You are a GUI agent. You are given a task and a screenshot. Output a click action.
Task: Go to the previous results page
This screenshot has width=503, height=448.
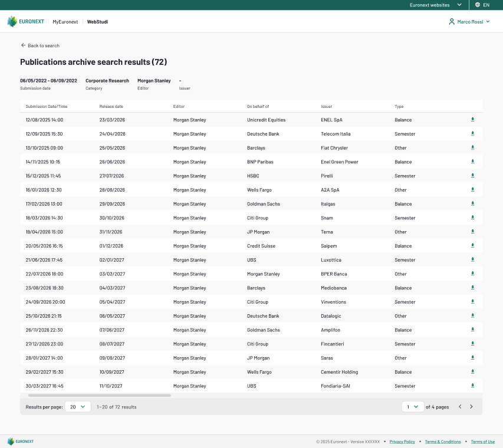(460, 407)
